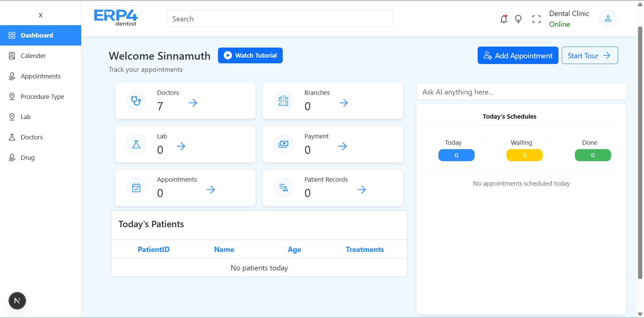Open the Drug sidebar entry
This screenshot has height=318, width=644.
41,157
